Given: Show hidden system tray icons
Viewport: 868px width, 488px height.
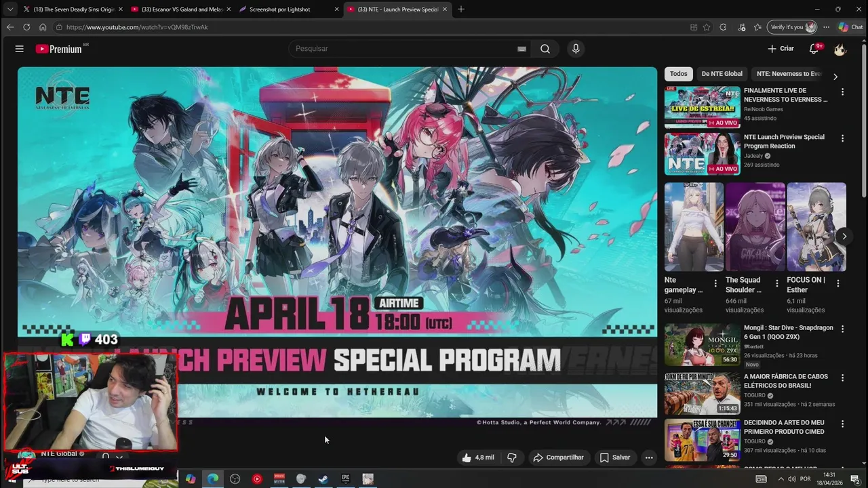Looking at the screenshot, I should pyautogui.click(x=781, y=479).
